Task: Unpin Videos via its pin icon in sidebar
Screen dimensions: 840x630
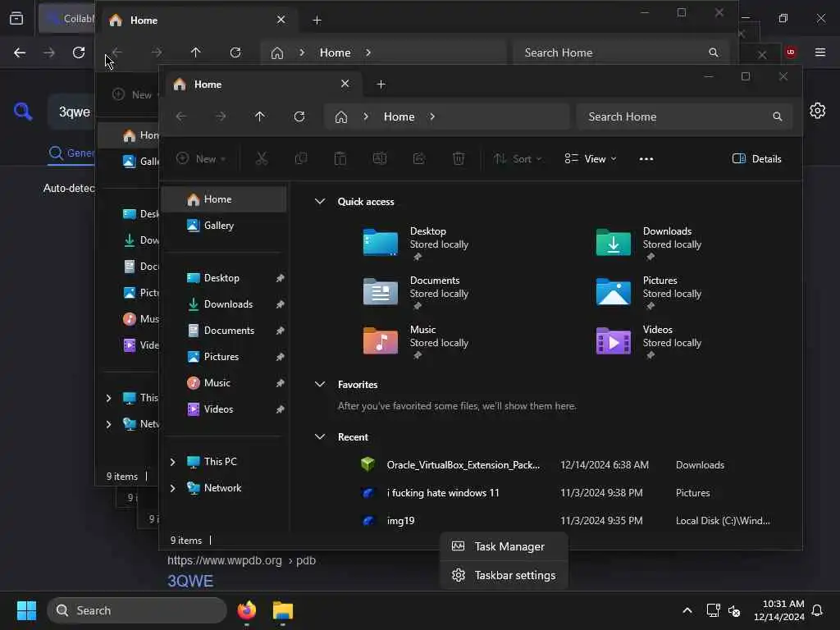Action: [280, 409]
